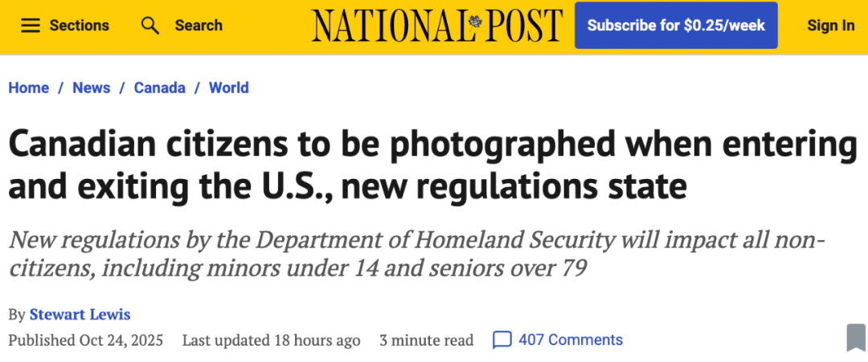
Task: Open the World breadcrumb link
Action: tap(228, 87)
